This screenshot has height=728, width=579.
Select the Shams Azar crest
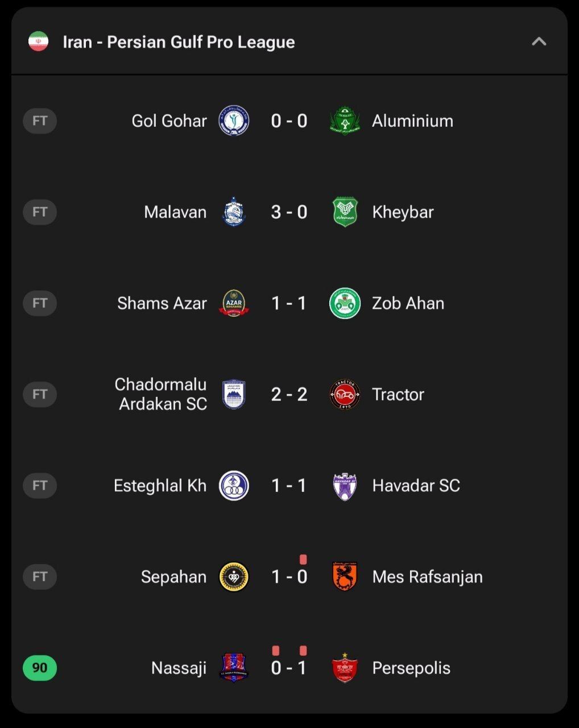[234, 303]
